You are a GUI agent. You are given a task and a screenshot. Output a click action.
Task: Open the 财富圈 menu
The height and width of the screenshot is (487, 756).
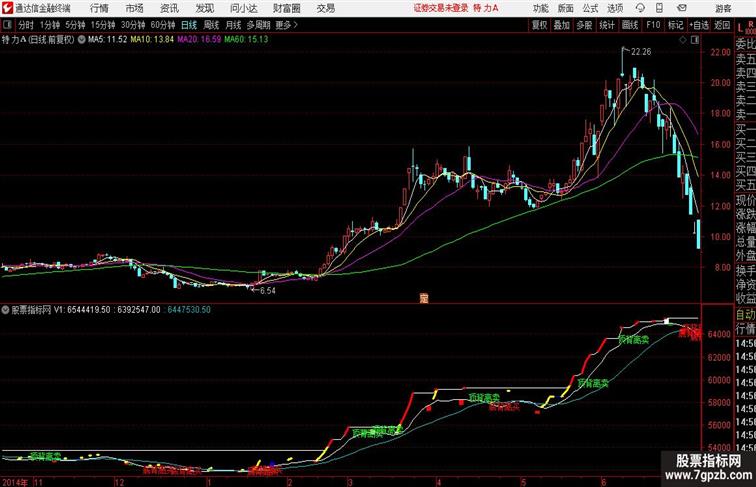286,8
